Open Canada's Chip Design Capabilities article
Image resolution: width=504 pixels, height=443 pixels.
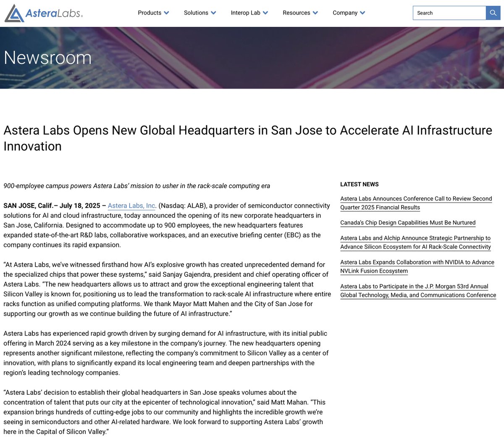coord(408,223)
